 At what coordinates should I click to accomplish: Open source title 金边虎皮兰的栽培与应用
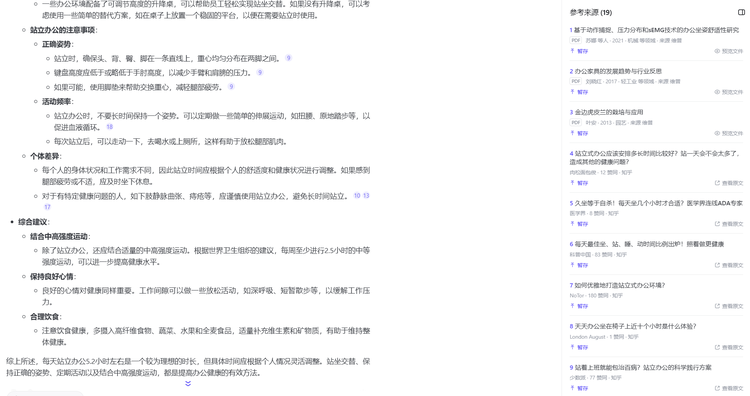pyautogui.click(x=608, y=112)
